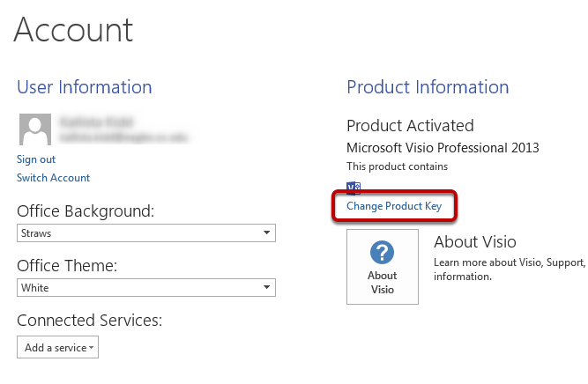Open Office Theme dropdown showing White
The height and width of the screenshot is (384, 588).
click(x=146, y=288)
